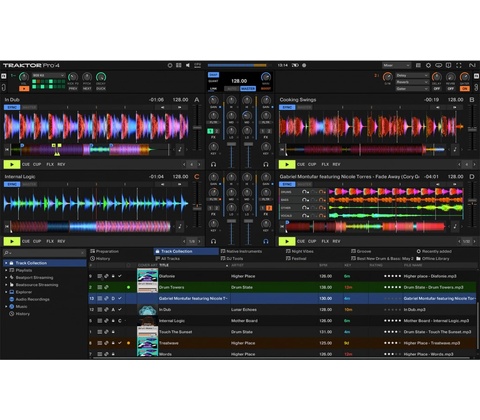Viewport: 480px width, 420px height.
Task: Play Deck D with its play button
Action: coord(287,241)
